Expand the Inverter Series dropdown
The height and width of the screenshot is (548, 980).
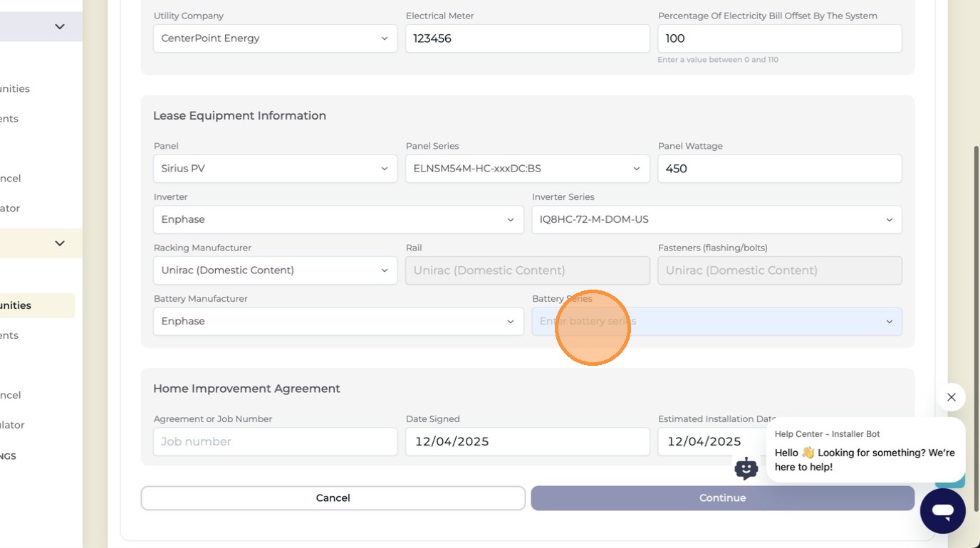[716, 219]
